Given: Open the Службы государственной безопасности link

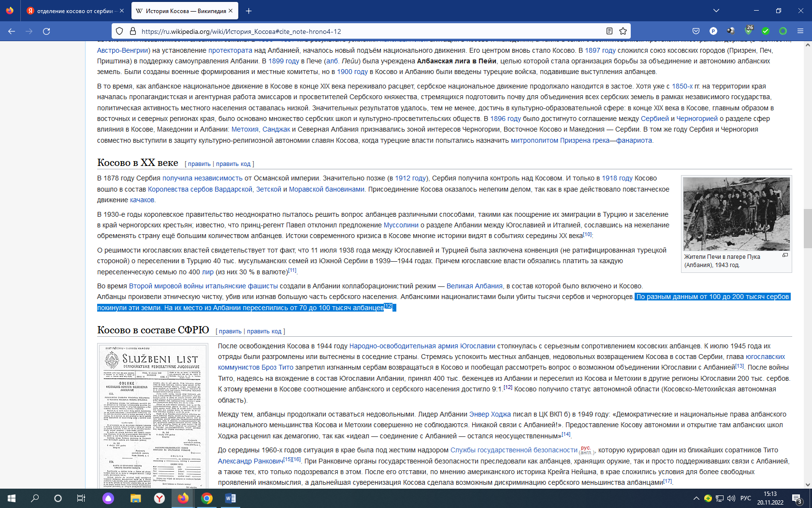Looking at the screenshot, I should 514,450.
